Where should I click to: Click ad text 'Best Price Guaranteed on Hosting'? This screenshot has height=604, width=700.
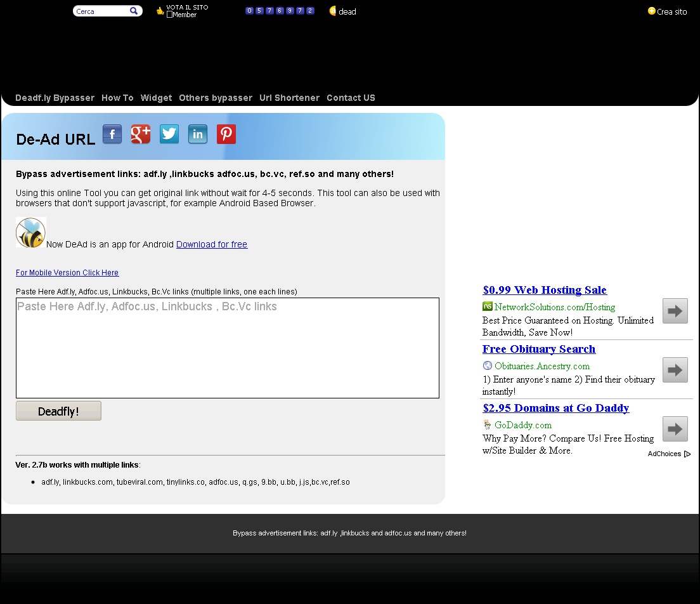click(568, 327)
